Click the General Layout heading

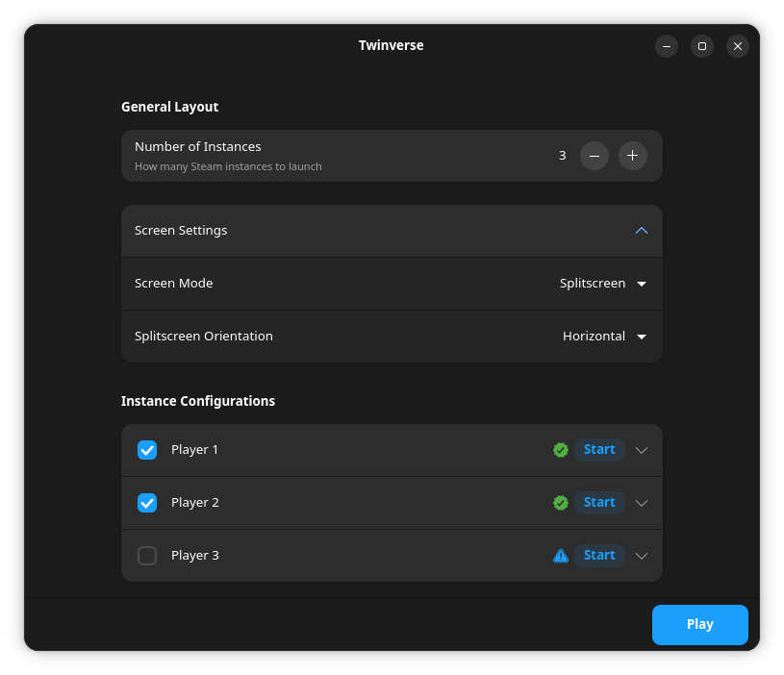pos(169,107)
